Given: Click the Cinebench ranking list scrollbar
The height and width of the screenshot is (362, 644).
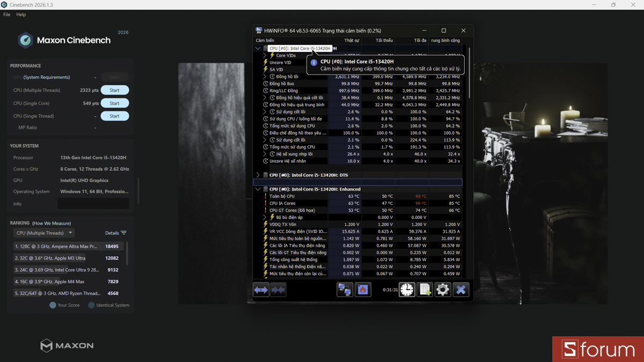Looking at the screenshot, I should [x=127, y=253].
